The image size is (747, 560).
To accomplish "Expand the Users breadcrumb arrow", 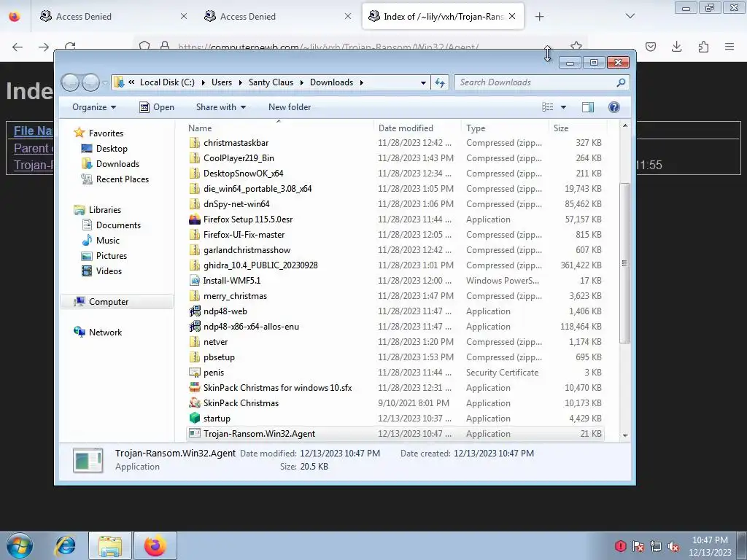I will (241, 82).
